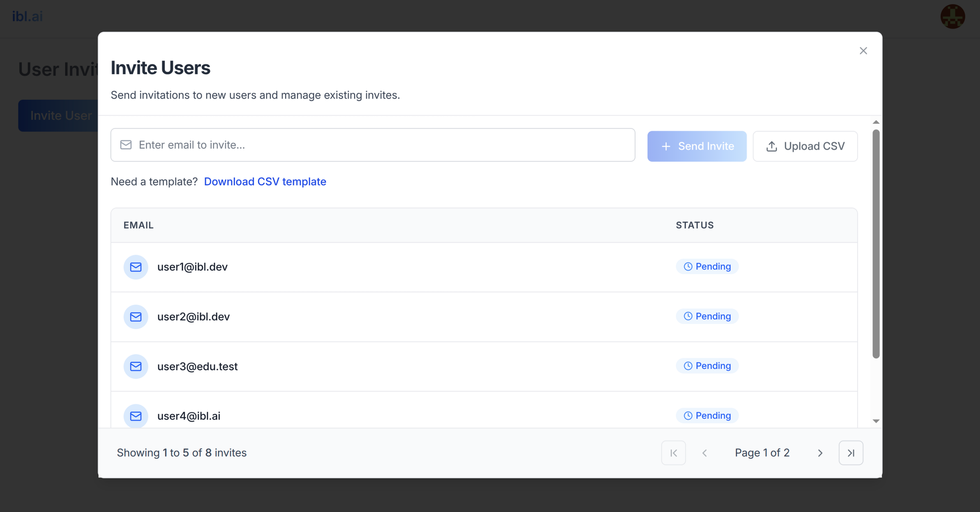Click the upload icon on Upload CSV
980x512 pixels.
point(772,146)
